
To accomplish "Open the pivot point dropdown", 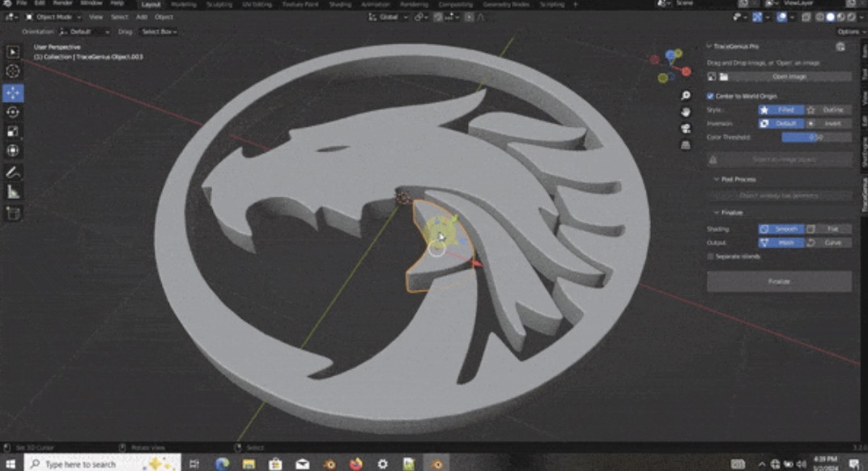I will click(x=421, y=17).
